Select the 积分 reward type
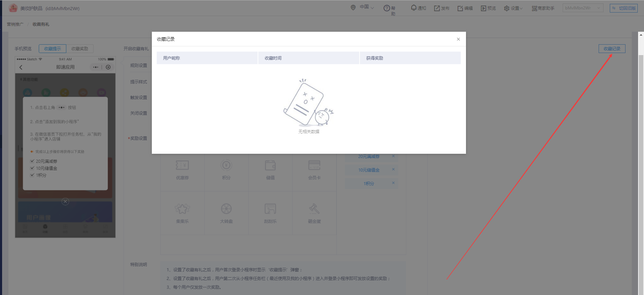The image size is (644, 295). click(x=226, y=169)
